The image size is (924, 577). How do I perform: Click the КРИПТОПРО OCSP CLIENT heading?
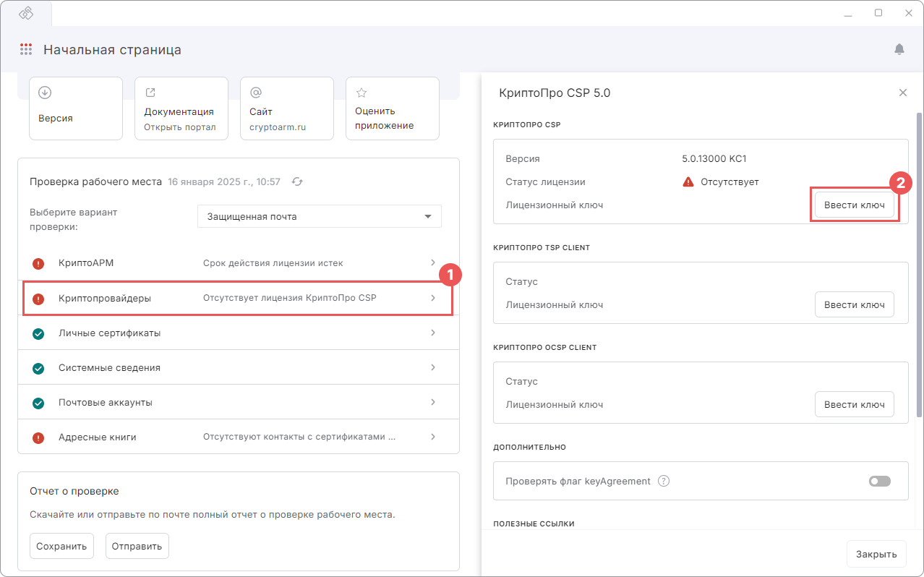(545, 348)
